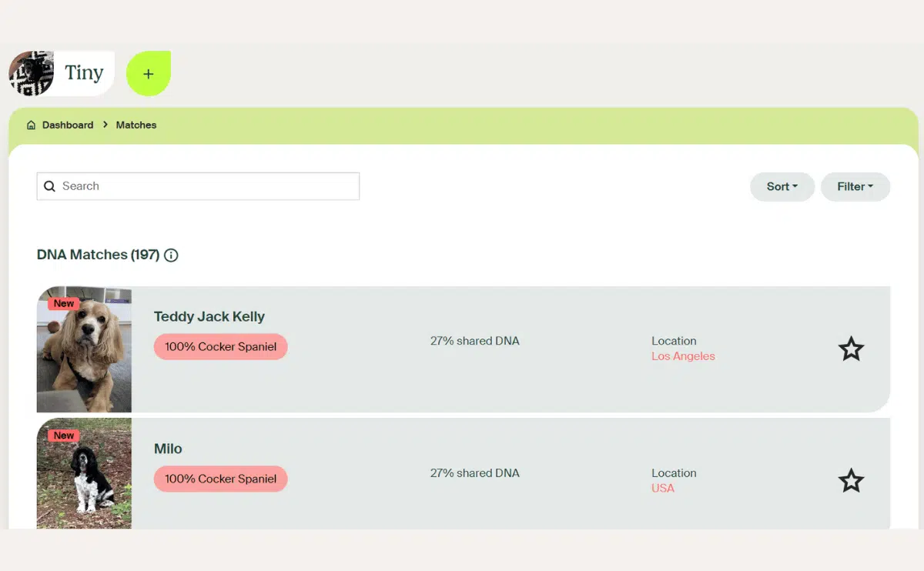Open the Sort dropdown menu
The width and height of the screenshot is (924, 571).
pyautogui.click(x=782, y=186)
